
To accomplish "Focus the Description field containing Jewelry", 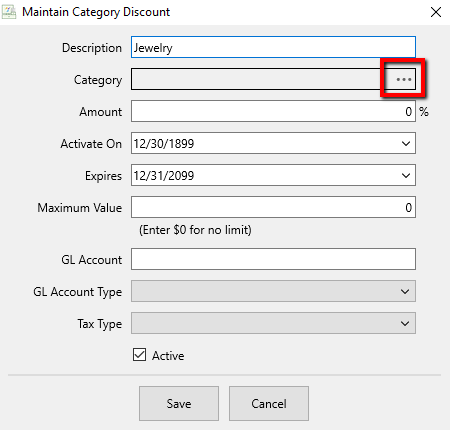I will [x=273, y=47].
